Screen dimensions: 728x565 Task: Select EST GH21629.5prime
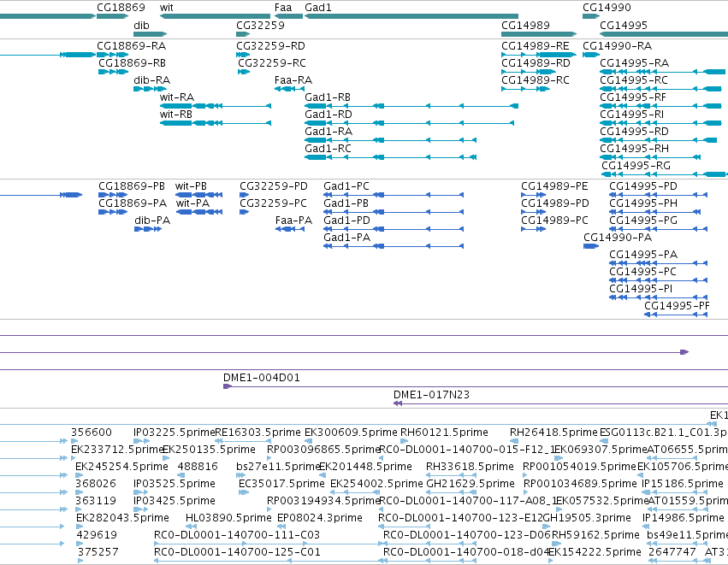471,484
